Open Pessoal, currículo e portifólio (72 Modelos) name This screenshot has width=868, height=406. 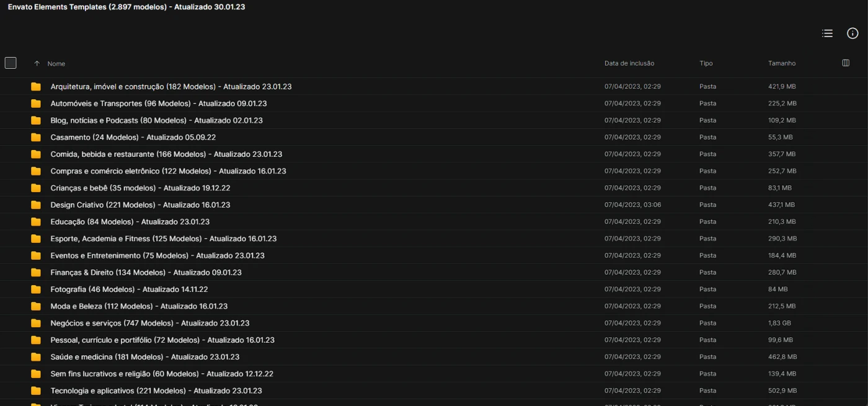tap(162, 340)
